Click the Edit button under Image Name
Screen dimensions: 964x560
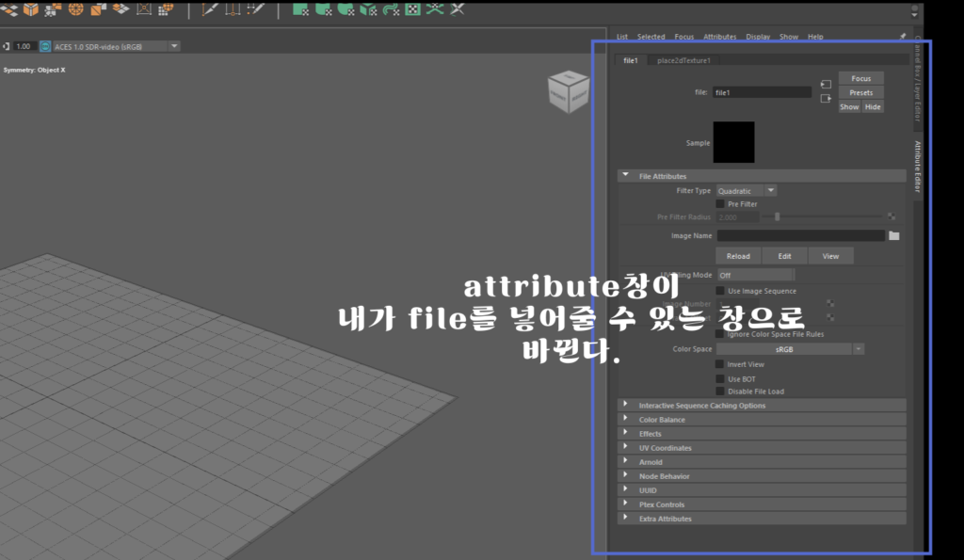click(x=784, y=256)
